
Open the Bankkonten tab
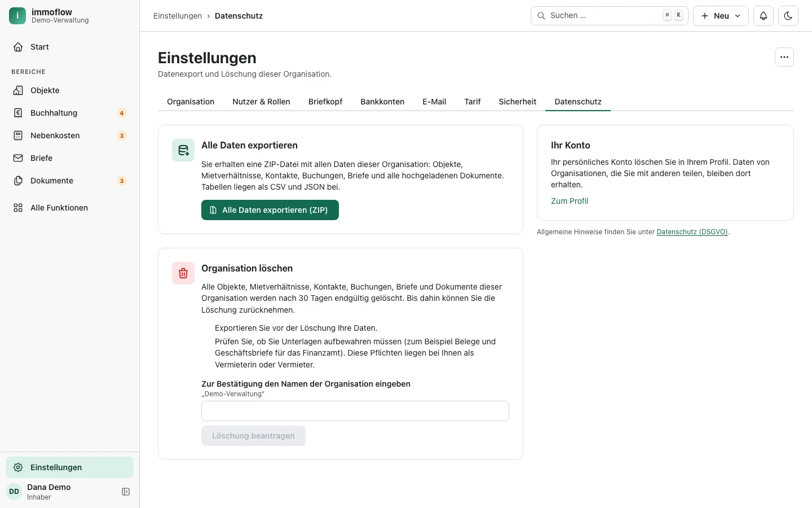coord(382,102)
